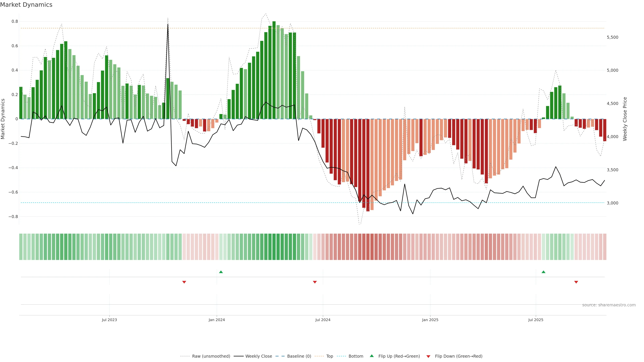Click the last red flip-down triangle after Jul 2025
The width and height of the screenshot is (644, 362).
[x=576, y=282]
